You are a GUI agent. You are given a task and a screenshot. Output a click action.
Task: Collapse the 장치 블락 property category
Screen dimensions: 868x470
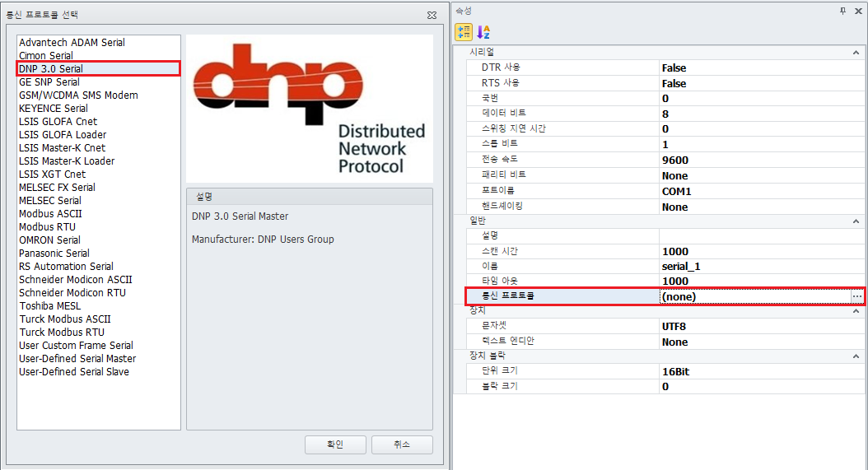pos(856,356)
